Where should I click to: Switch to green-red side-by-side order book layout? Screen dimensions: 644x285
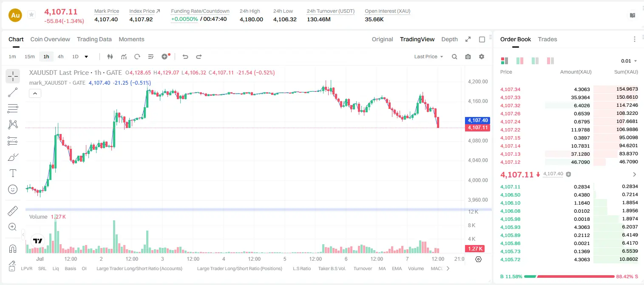(x=519, y=61)
